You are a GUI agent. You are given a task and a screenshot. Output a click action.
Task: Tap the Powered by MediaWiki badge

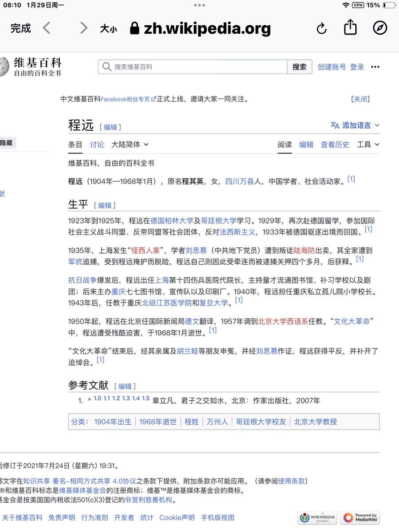[360, 517]
